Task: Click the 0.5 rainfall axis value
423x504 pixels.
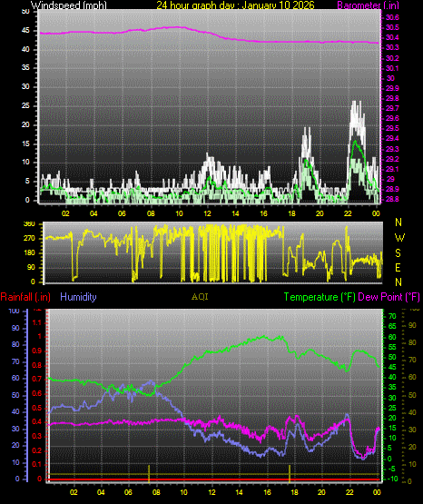Action: [37, 408]
